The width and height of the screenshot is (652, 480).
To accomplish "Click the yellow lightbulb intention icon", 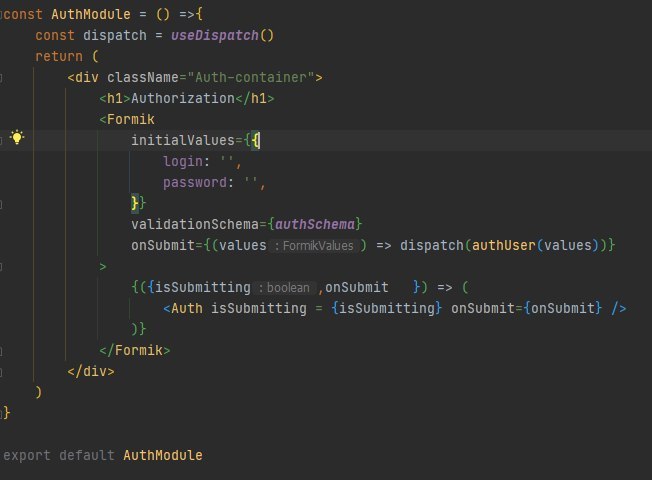I will coord(17,138).
